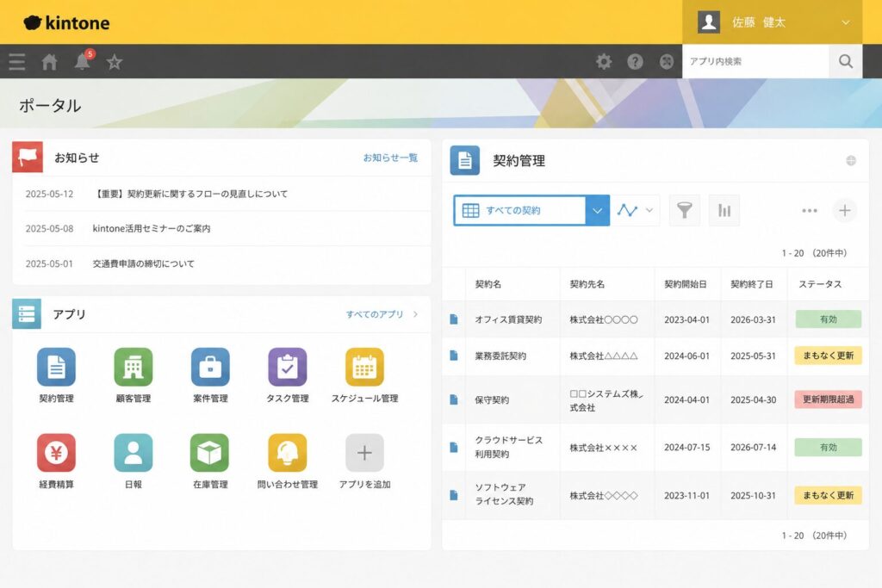
Task: Open the favorites star icon
Action: (115, 62)
